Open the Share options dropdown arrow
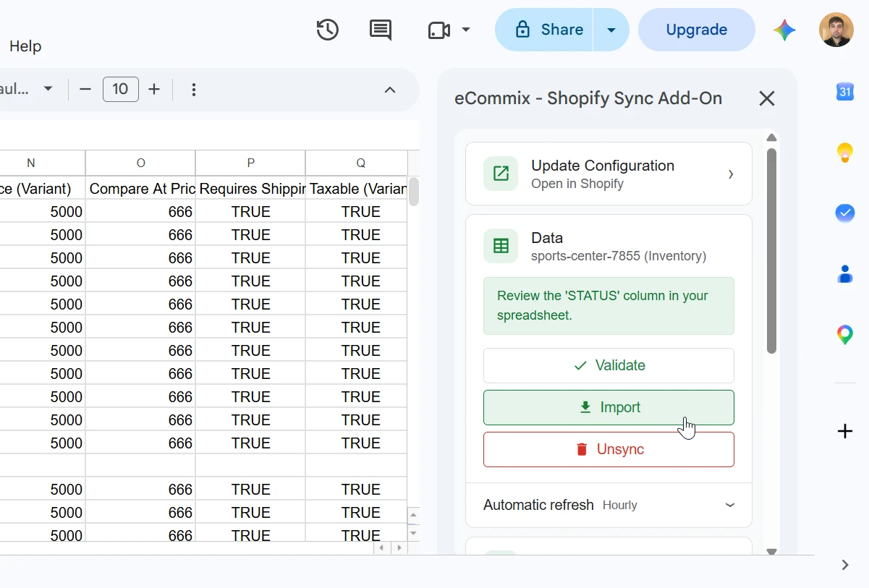 pyautogui.click(x=611, y=30)
